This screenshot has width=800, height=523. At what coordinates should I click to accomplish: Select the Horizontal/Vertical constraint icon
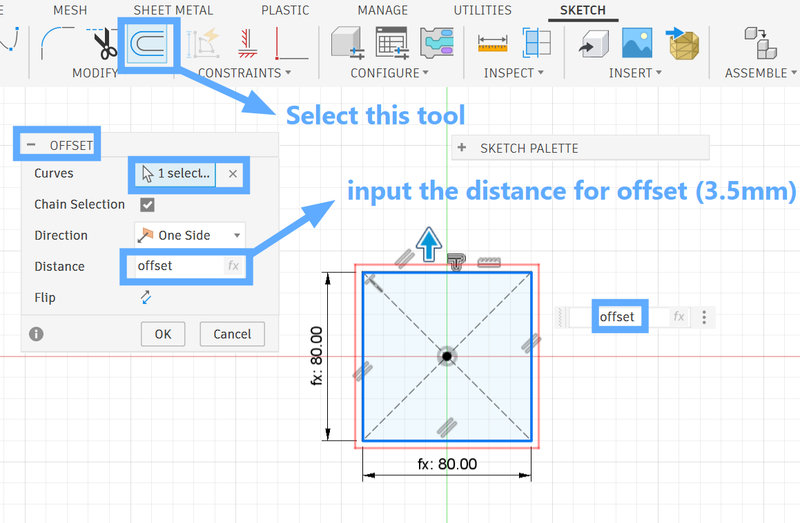[x=247, y=43]
